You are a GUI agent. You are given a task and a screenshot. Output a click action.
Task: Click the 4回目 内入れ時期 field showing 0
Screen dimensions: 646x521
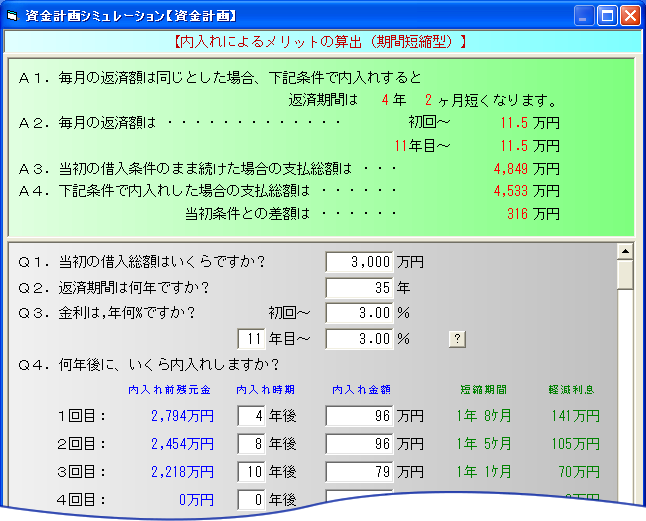click(x=250, y=498)
